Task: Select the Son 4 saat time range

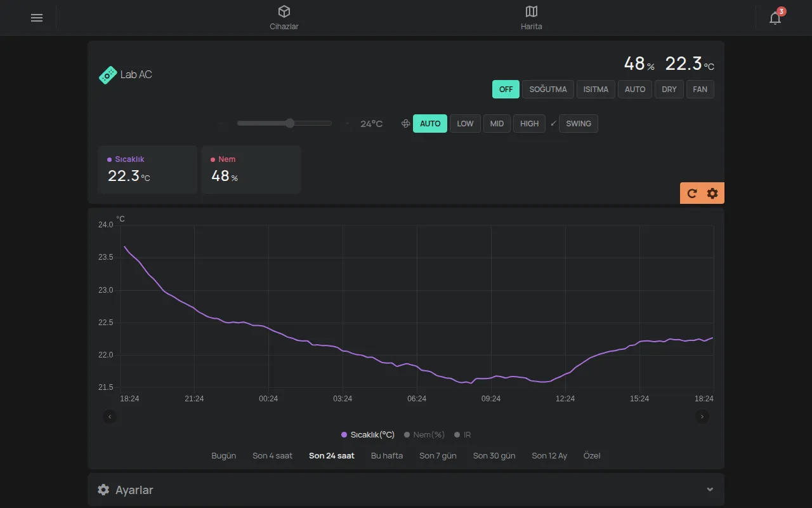Action: [x=273, y=456]
